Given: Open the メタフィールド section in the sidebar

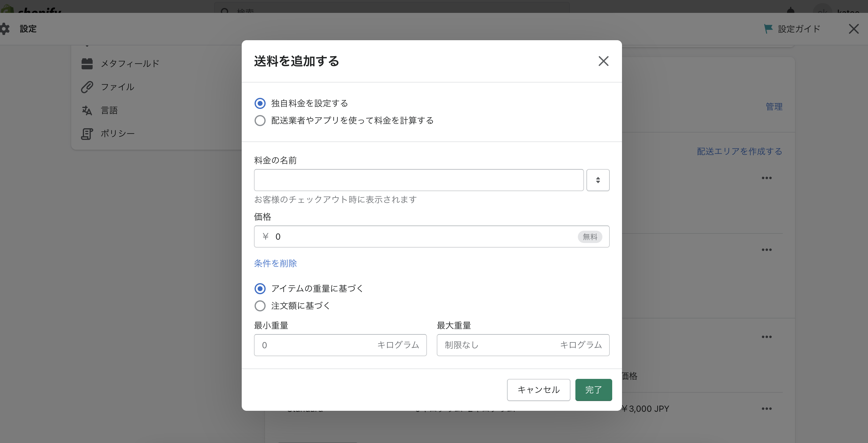Looking at the screenshot, I should (130, 64).
